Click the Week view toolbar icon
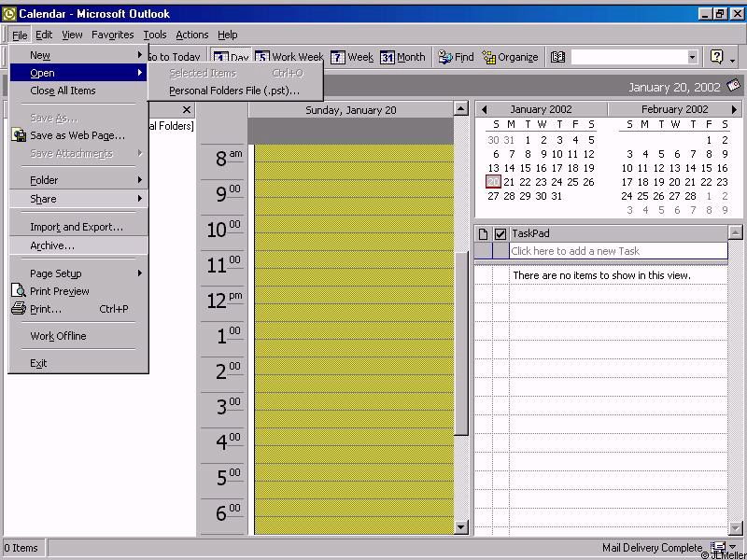 click(x=338, y=58)
